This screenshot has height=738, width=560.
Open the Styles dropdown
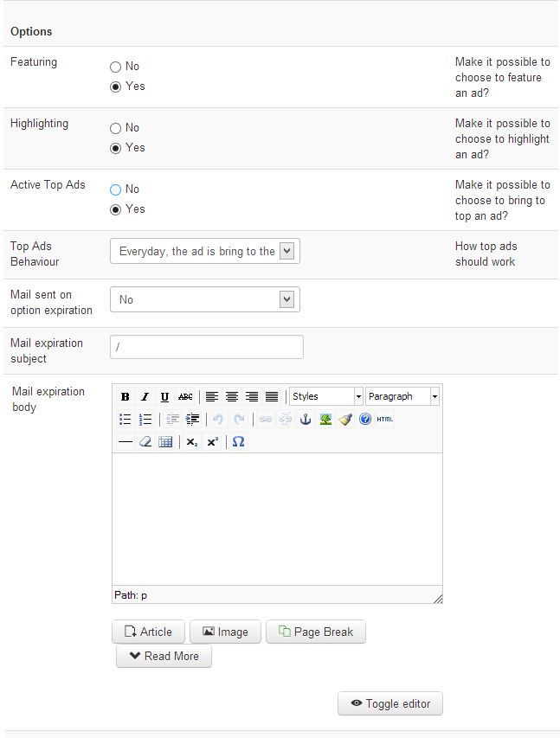coord(326,397)
